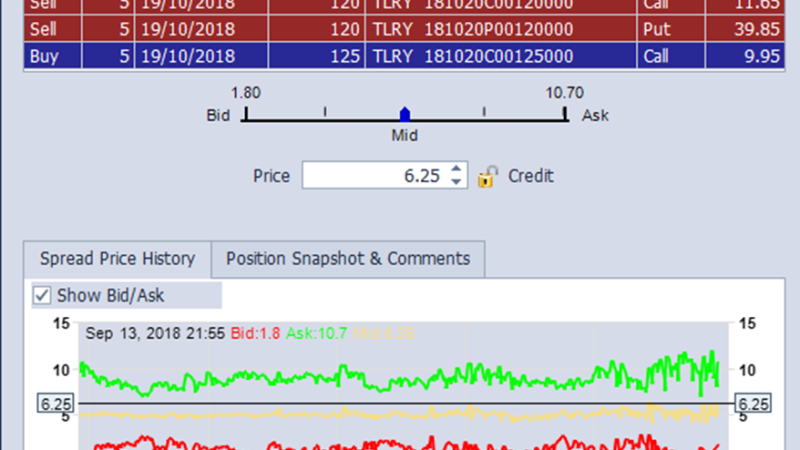Click into the Price input showing 6.25

pos(375,176)
